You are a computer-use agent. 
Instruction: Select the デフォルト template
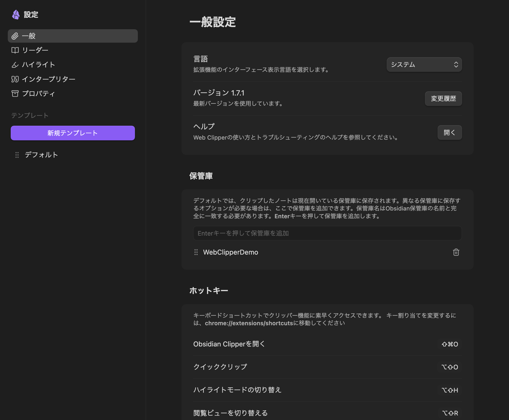[x=73, y=155]
